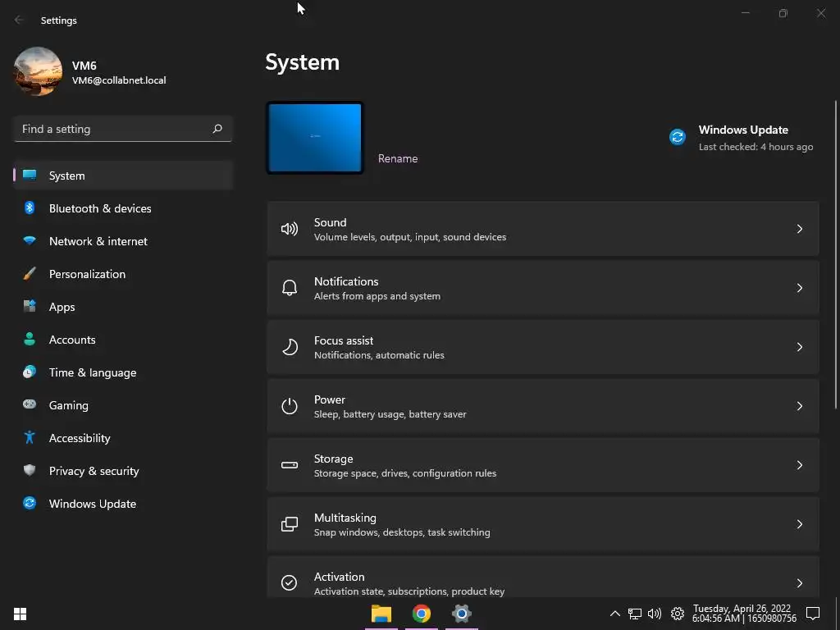Select Bluetooth & devices menu label
The height and width of the screenshot is (630, 840).
coord(100,208)
